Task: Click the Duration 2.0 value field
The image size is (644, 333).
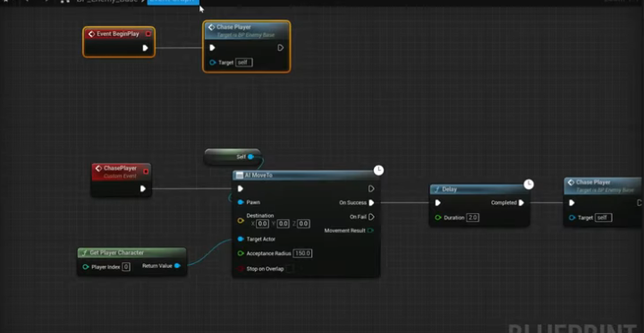Action: [473, 218]
